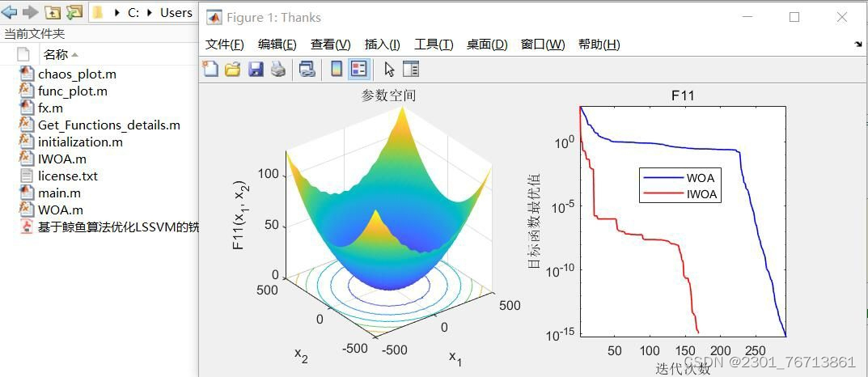Click the 目标函数最优值 y-axis label
Image resolution: width=868 pixels, height=377 pixels.
coord(534,220)
